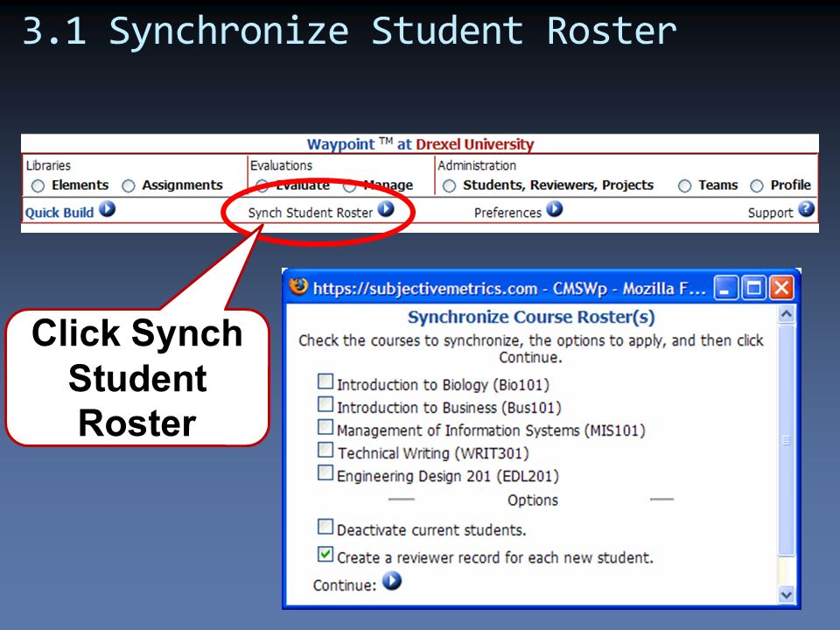Click the Synchronize Course Roster(s) heading
The width and height of the screenshot is (840, 630).
(x=531, y=317)
